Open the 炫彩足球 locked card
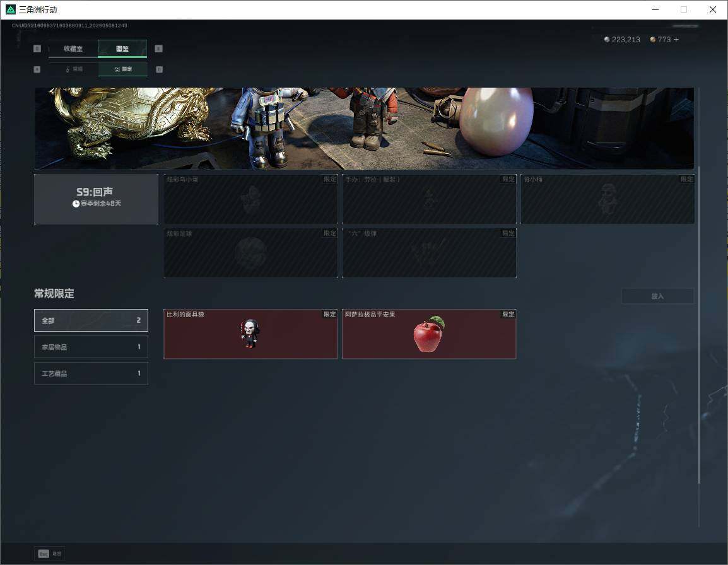This screenshot has width=728, height=565. tap(250, 253)
